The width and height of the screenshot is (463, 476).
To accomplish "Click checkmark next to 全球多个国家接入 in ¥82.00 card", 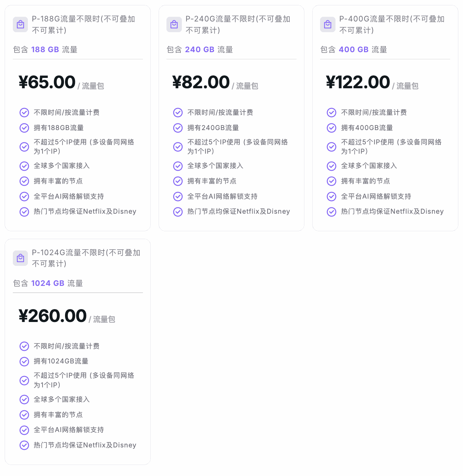I will (x=178, y=166).
